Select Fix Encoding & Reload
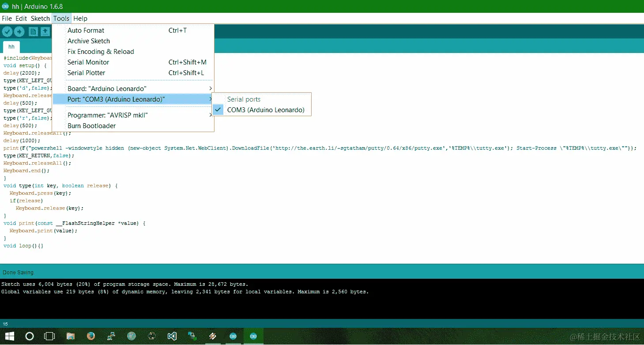The height and width of the screenshot is (345, 644). point(133,52)
